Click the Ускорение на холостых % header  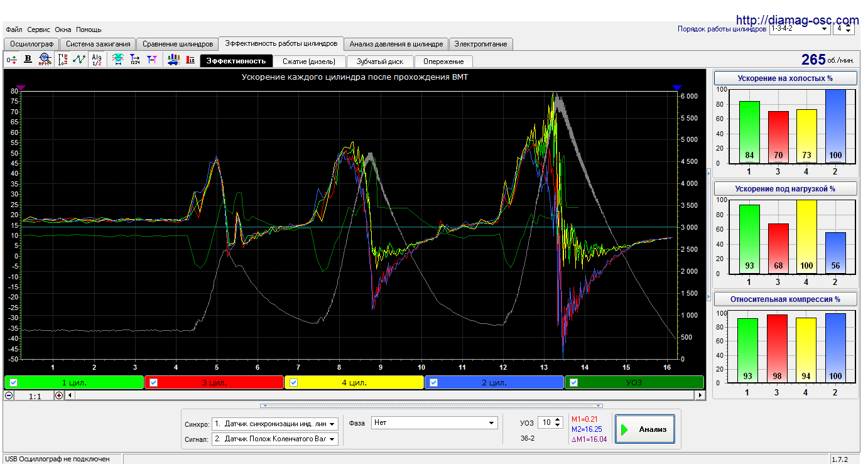coord(785,78)
